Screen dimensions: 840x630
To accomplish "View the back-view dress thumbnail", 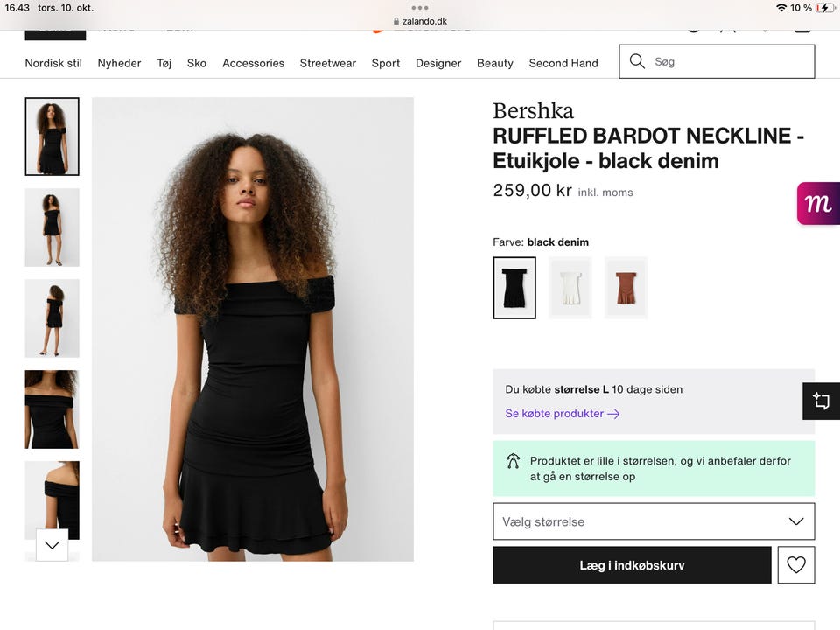I will pos(52,318).
